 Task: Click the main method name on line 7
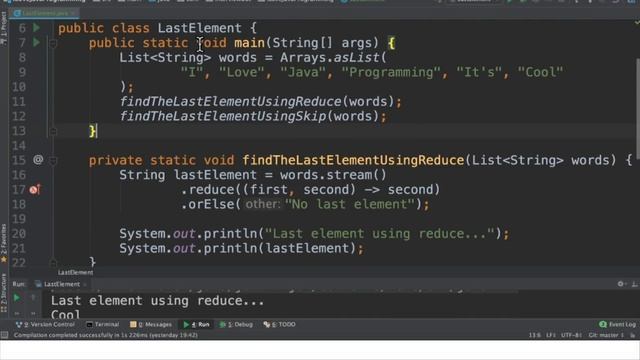coord(249,43)
